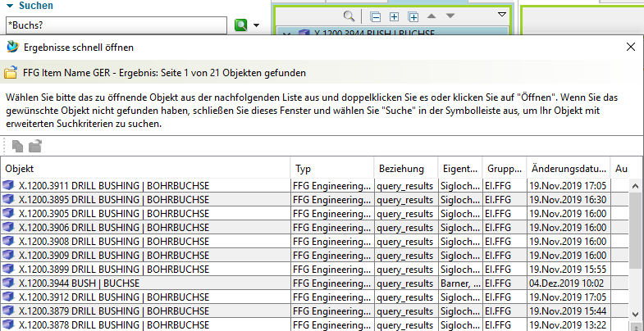
Task: Click the copy icon above results table
Action: [x=18, y=147]
